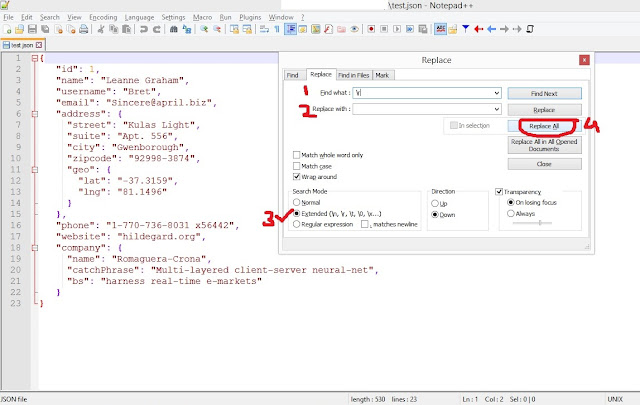The height and width of the screenshot is (405, 640).
Task: Click the blue left arrow toolbar icon
Action: [491, 29]
